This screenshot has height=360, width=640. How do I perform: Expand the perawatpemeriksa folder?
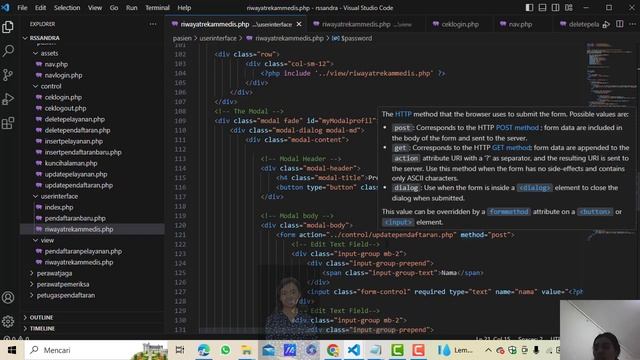coord(63,284)
